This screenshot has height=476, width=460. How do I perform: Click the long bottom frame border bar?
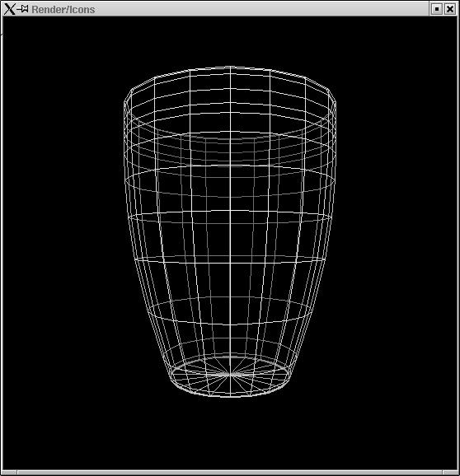[230, 473]
